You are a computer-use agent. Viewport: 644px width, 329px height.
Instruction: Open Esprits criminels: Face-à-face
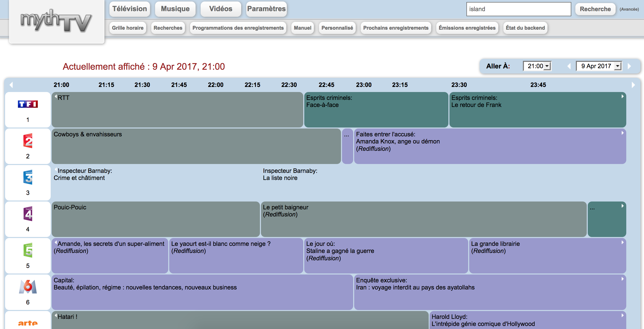tap(376, 110)
